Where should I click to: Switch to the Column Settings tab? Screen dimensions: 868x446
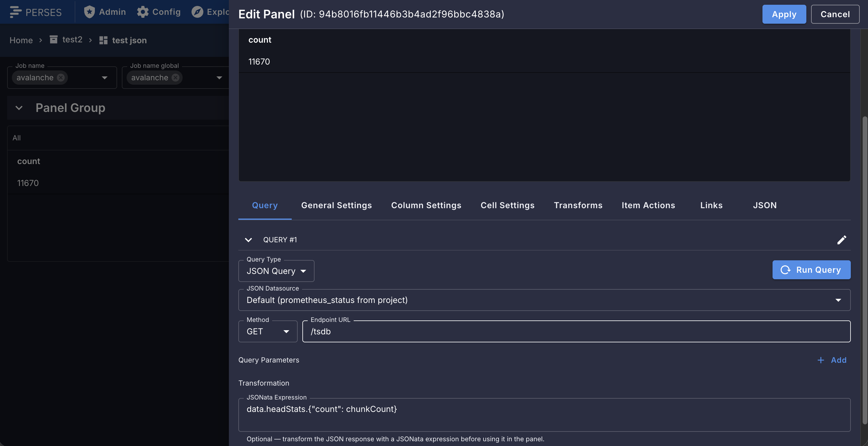(426, 205)
